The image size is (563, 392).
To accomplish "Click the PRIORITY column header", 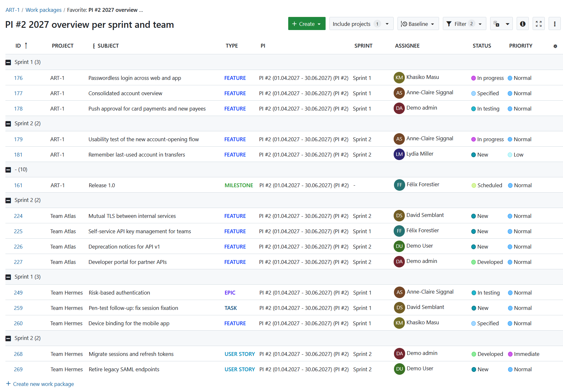I will tap(521, 46).
